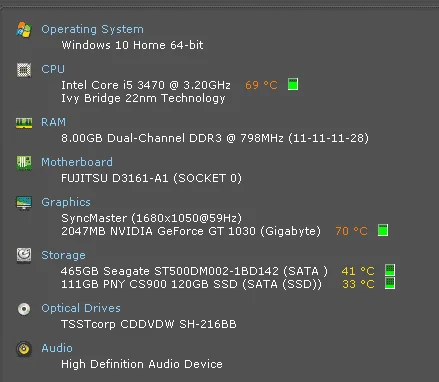Select the FUJITSU D3161-A1 text
This screenshot has height=382, width=439.
151,178
